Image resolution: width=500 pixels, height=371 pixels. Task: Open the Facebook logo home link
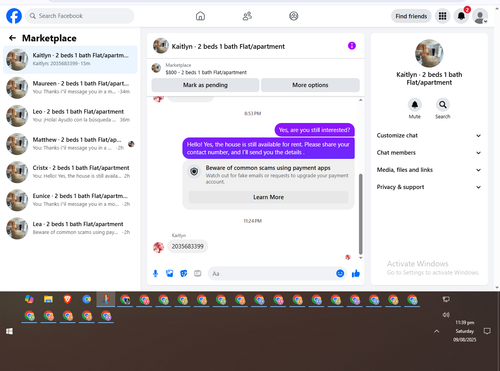coord(14,16)
